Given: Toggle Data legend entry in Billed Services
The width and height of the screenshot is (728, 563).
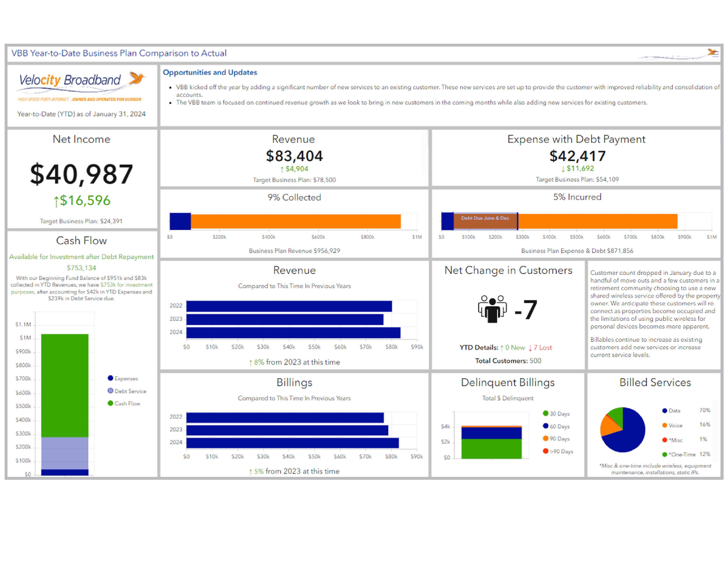Looking at the screenshot, I should [x=671, y=411].
